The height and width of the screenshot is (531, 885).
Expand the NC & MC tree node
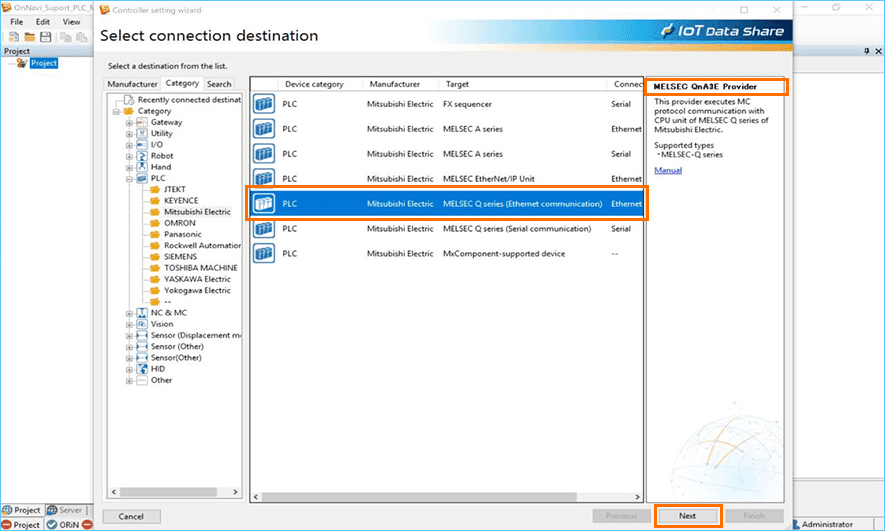(x=129, y=313)
